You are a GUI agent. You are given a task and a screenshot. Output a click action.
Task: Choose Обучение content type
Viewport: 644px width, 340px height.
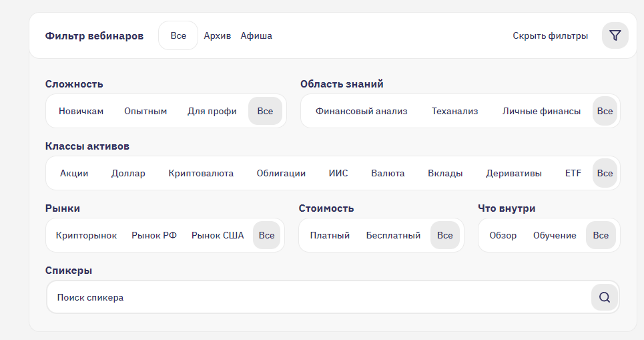click(555, 235)
